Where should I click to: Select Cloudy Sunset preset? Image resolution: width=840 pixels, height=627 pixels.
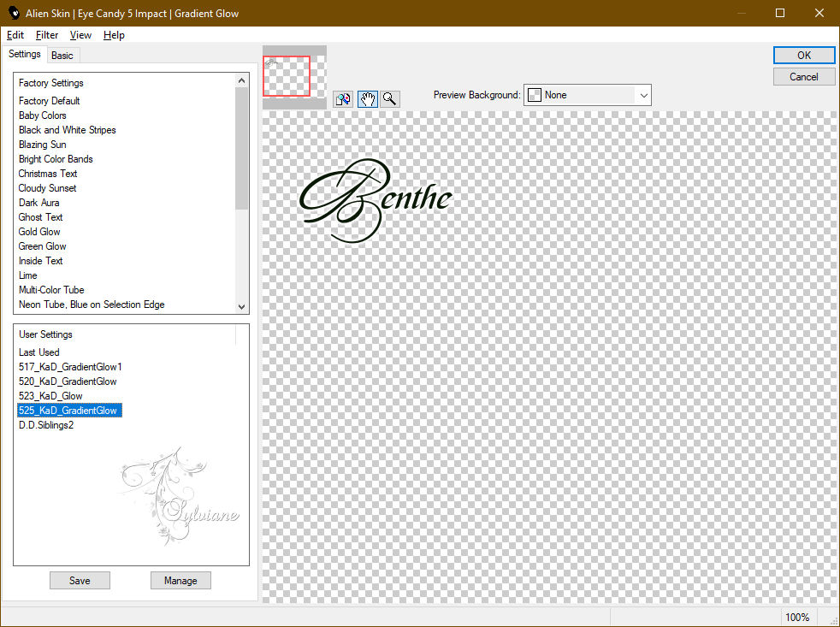click(x=47, y=188)
